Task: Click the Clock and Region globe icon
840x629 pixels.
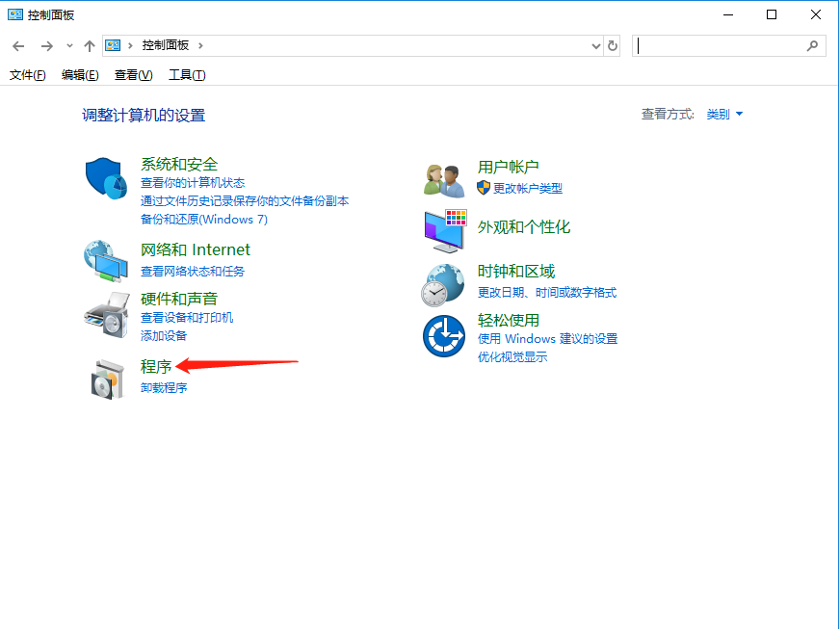Action: pyautogui.click(x=444, y=283)
